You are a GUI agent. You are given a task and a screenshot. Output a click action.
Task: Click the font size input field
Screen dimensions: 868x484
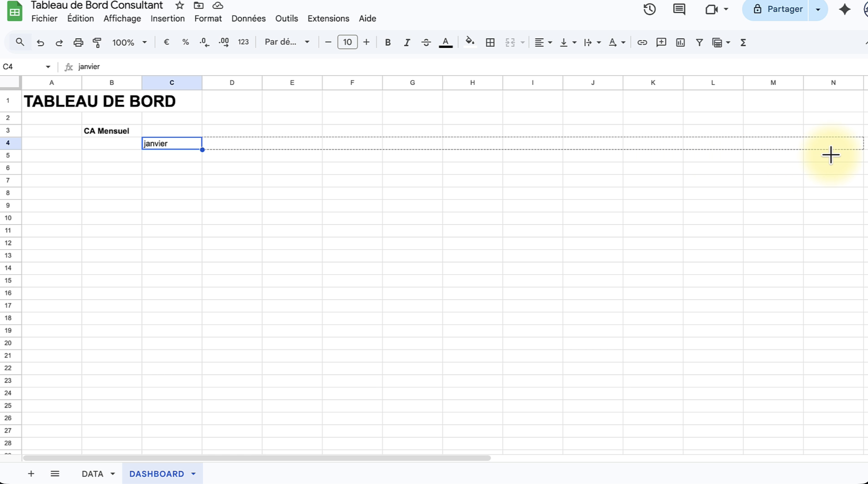[347, 42]
